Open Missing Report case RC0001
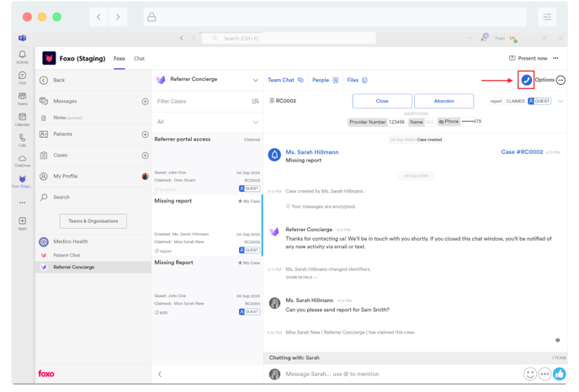This screenshot has width=579, height=392. pos(207,287)
